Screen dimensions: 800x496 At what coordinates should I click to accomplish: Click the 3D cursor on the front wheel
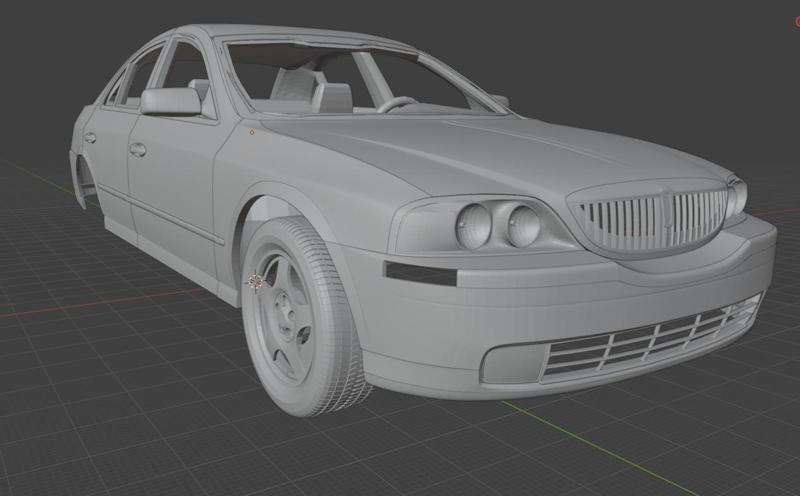click(255, 281)
